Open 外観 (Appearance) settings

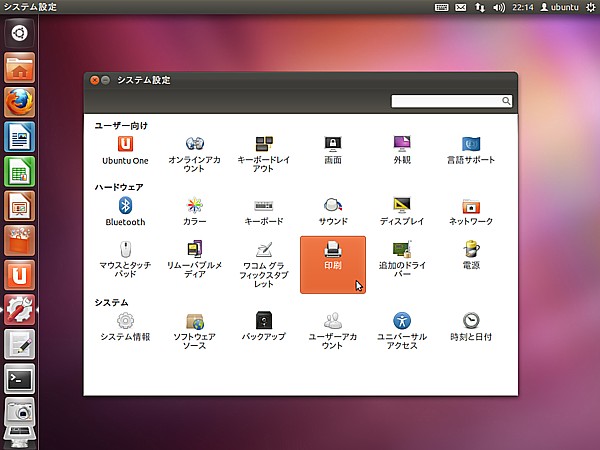(x=402, y=150)
